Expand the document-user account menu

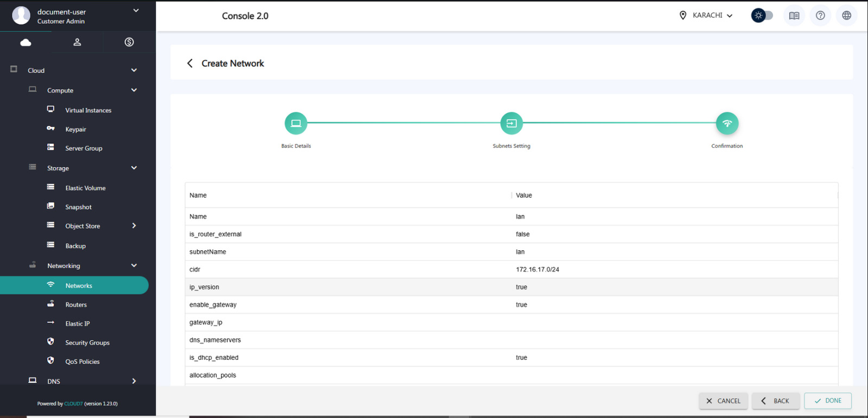click(136, 11)
